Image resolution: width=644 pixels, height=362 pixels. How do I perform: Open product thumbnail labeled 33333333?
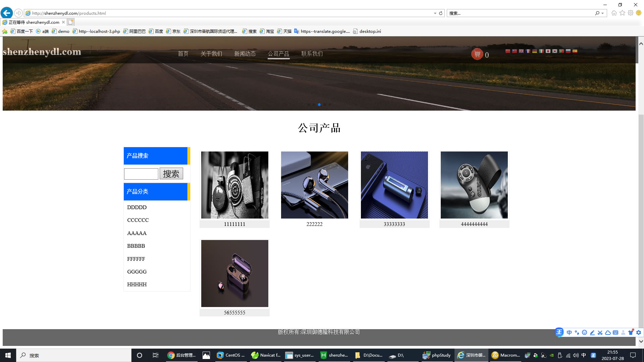coord(394,185)
